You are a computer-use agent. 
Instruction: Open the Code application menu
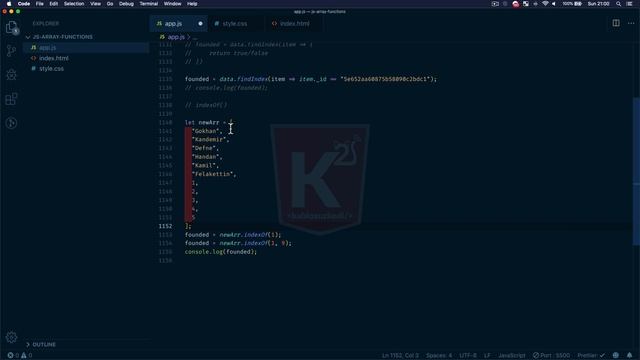(24, 4)
